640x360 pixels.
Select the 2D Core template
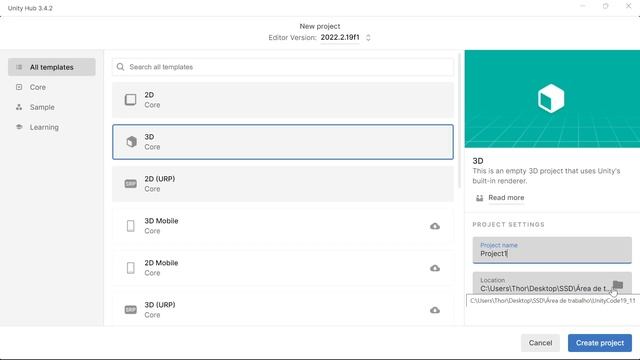283,100
